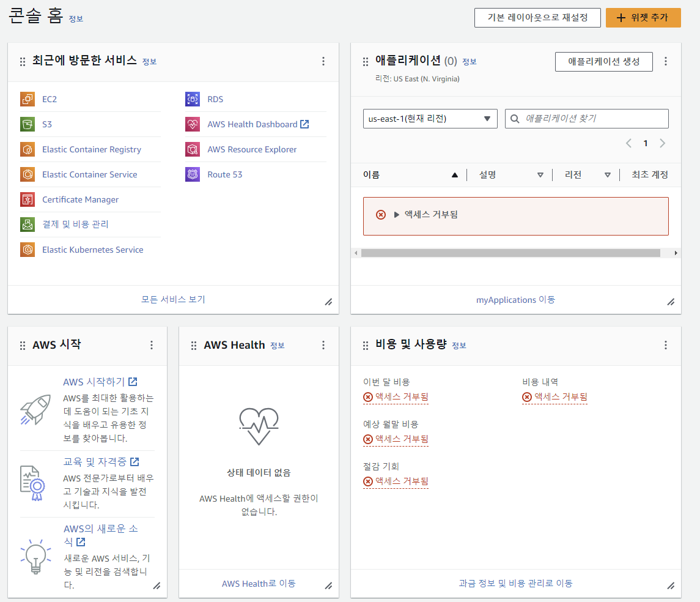
Task: Open the AWS 시작 widget options menu
Action: point(152,345)
